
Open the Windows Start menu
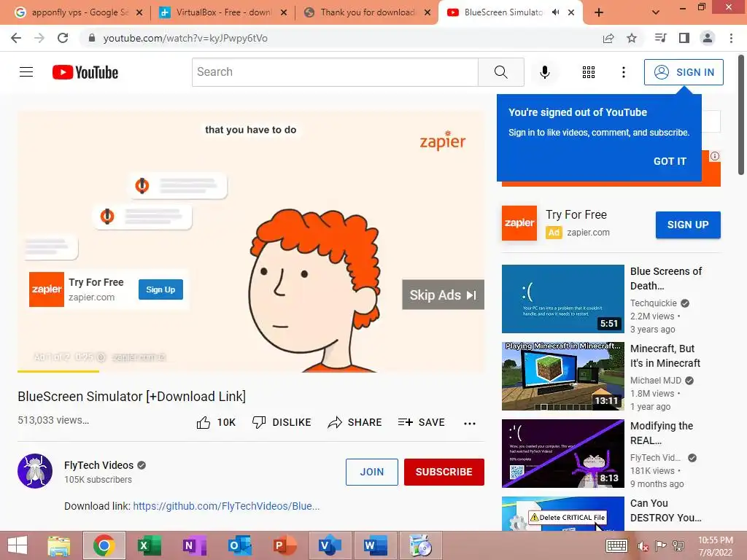coord(18,545)
